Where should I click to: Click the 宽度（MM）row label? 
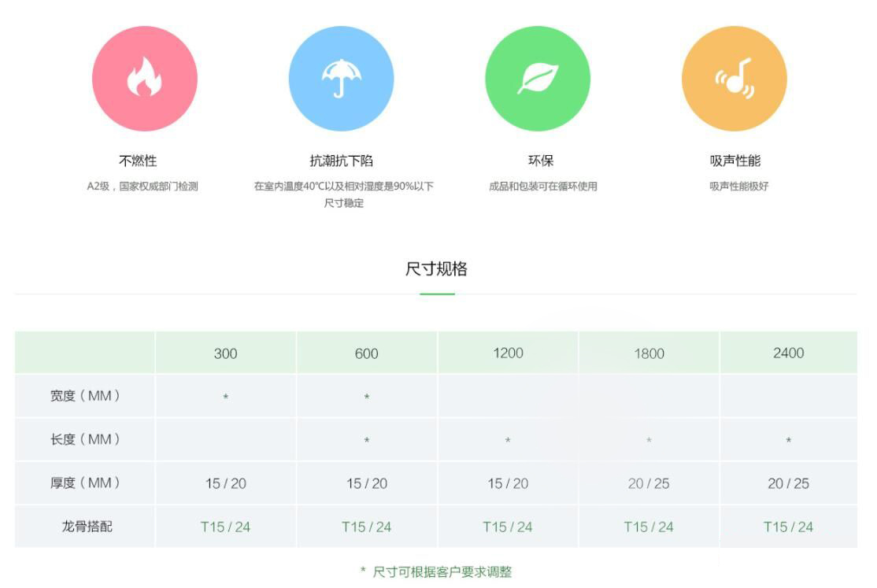85,396
